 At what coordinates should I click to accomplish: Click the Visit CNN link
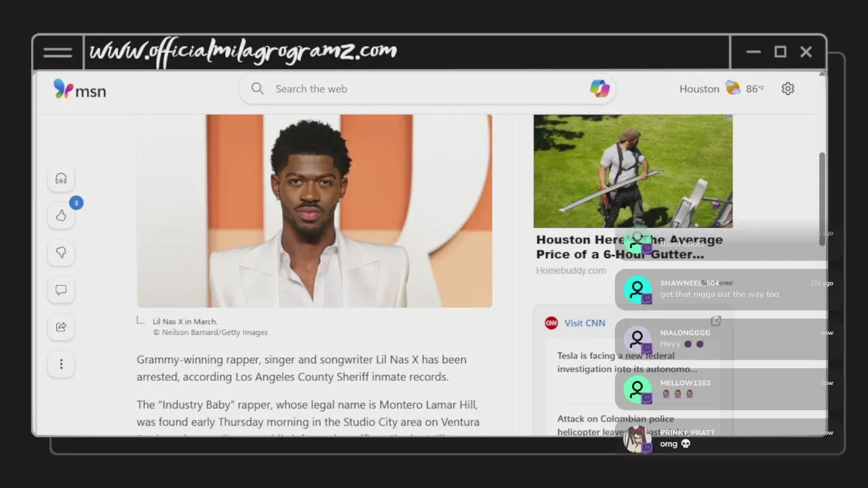(585, 323)
